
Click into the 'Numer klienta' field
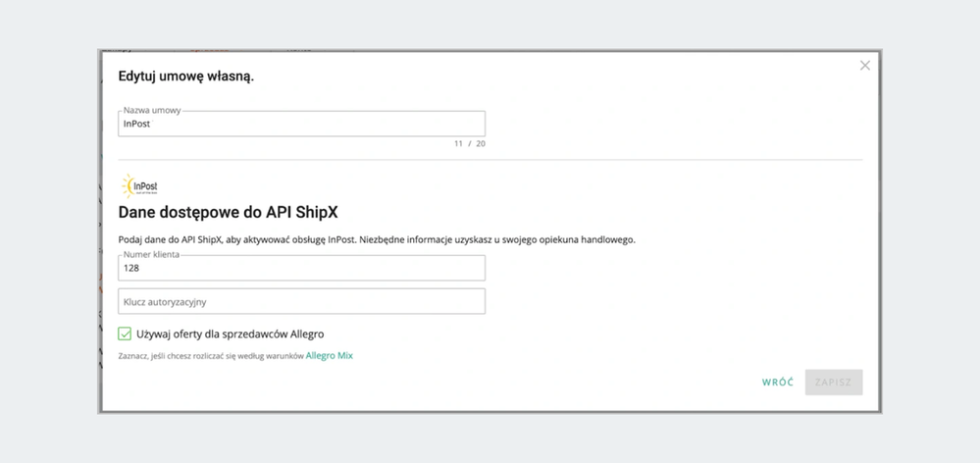click(301, 268)
